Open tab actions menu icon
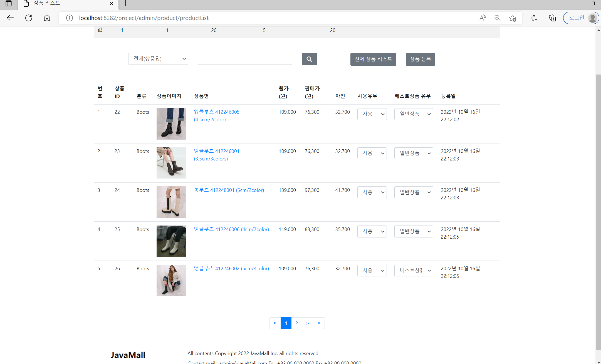Viewport: 601px width, 364px height. 9,3
